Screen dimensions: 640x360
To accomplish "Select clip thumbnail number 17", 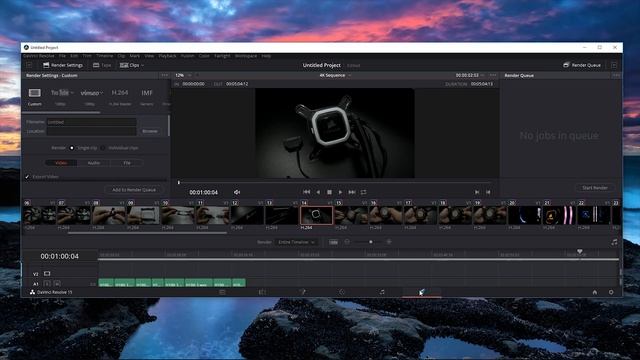I will [x=420, y=215].
